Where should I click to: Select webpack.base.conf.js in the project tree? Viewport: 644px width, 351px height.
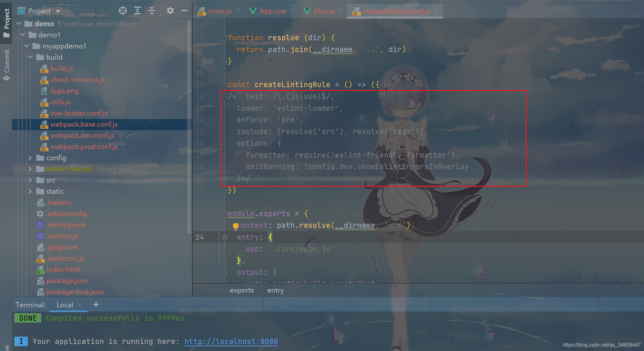coord(84,124)
